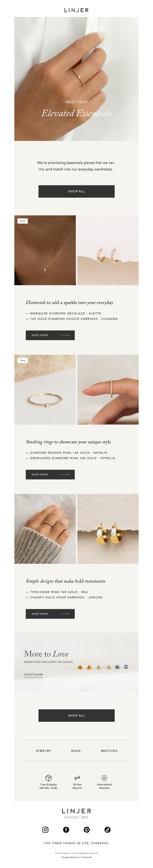Image resolution: width=153 pixels, height=868 pixels.
Task: Click the LINJER logo at top
Action: tap(76, 10)
